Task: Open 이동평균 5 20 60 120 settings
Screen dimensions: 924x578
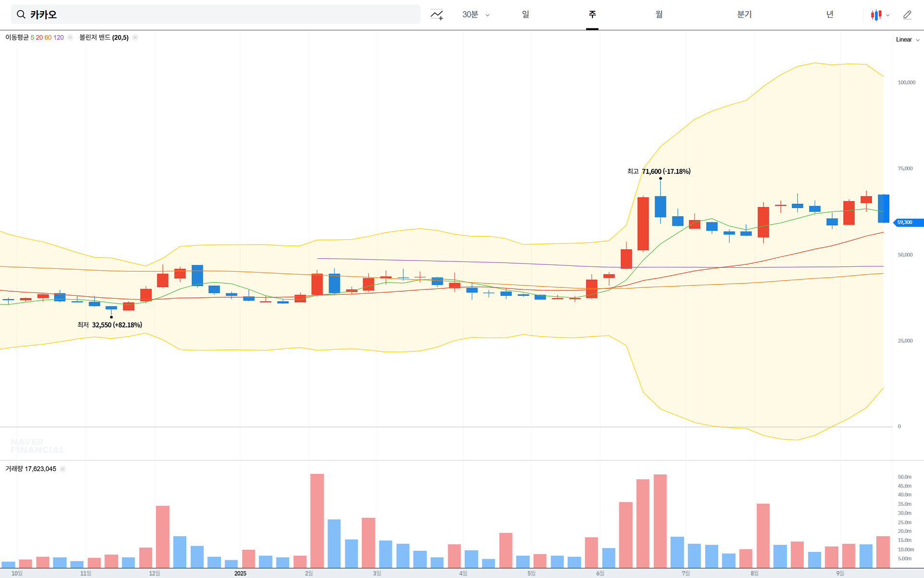Action: tap(34, 38)
